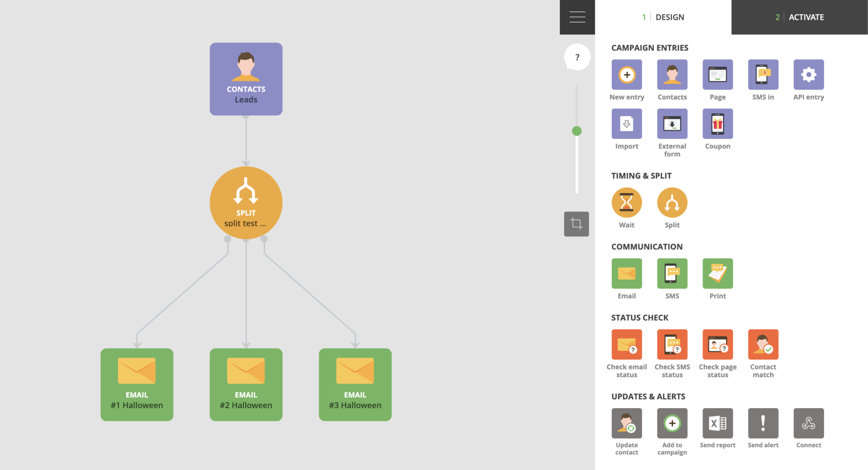
Task: Select the #2 Halloween email node
Action: pos(246,384)
